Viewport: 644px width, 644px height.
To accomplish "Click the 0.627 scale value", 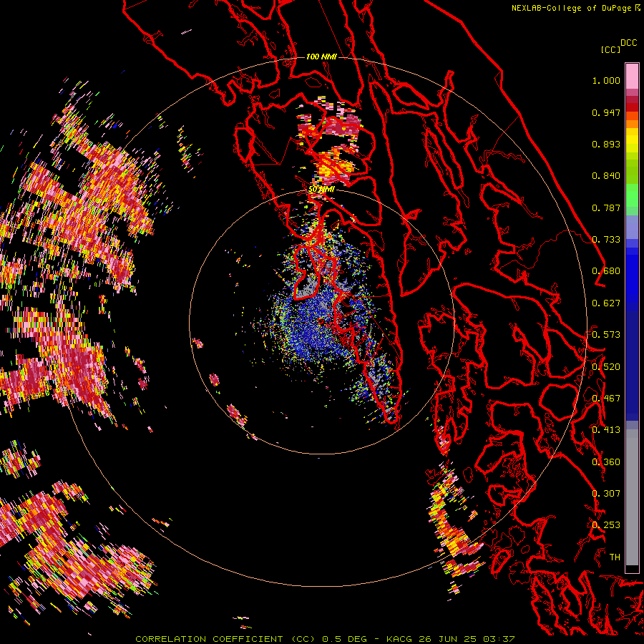I will [606, 303].
